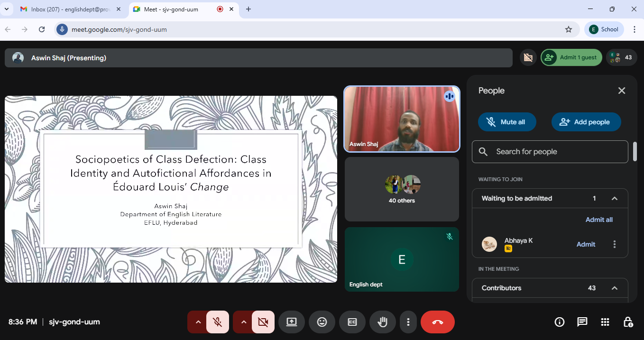Viewport: 644px width, 340px height.
Task: Open meeting details info icon
Action: pos(560,322)
